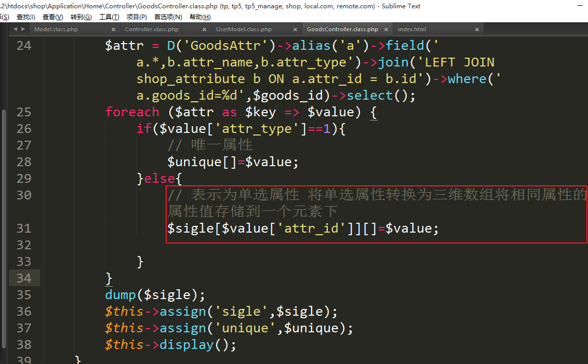Click the right tab scroll arrow

[23, 29]
